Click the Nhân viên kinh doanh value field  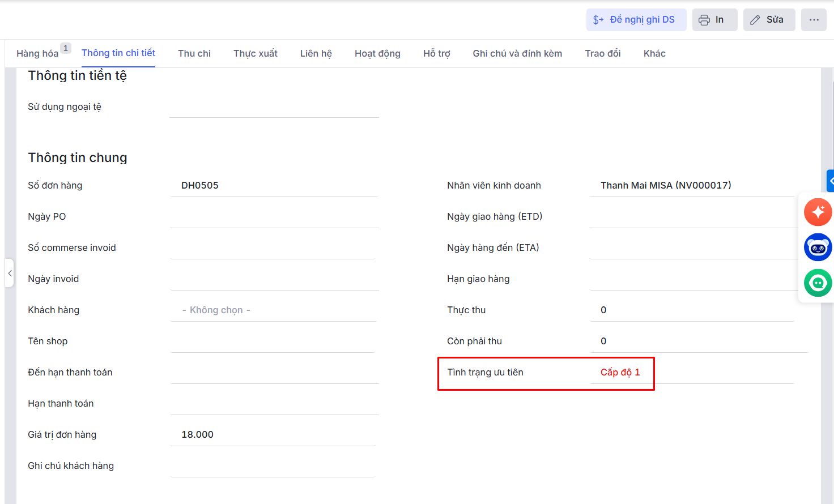click(691, 185)
